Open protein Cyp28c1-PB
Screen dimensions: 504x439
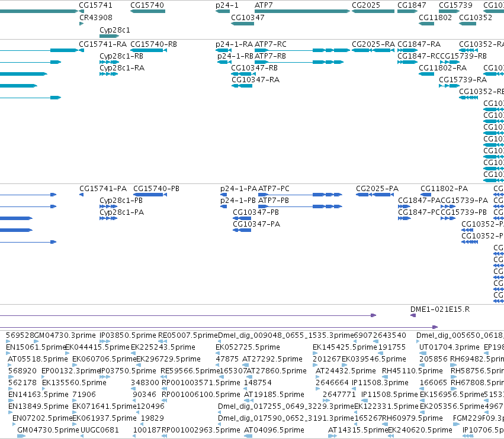point(121,201)
